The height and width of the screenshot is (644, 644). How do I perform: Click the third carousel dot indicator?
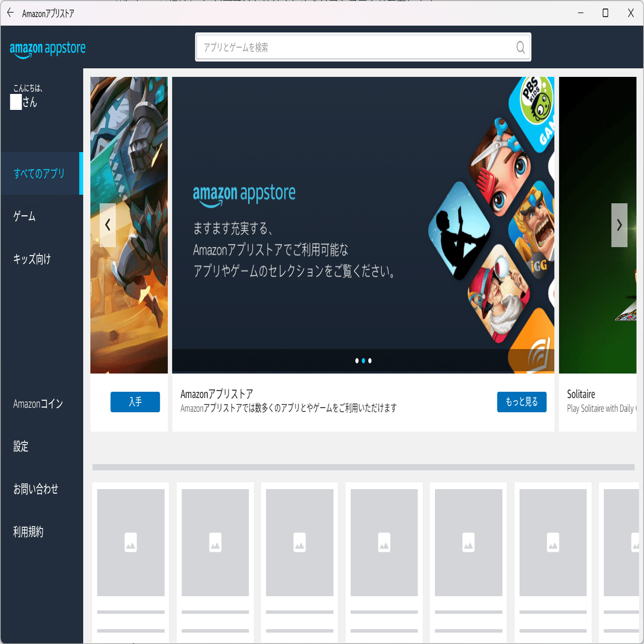(x=370, y=360)
